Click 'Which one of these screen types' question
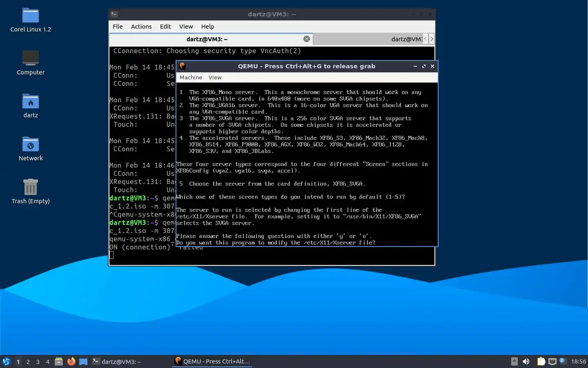Image resolution: width=588 pixels, height=368 pixels. pos(291,197)
